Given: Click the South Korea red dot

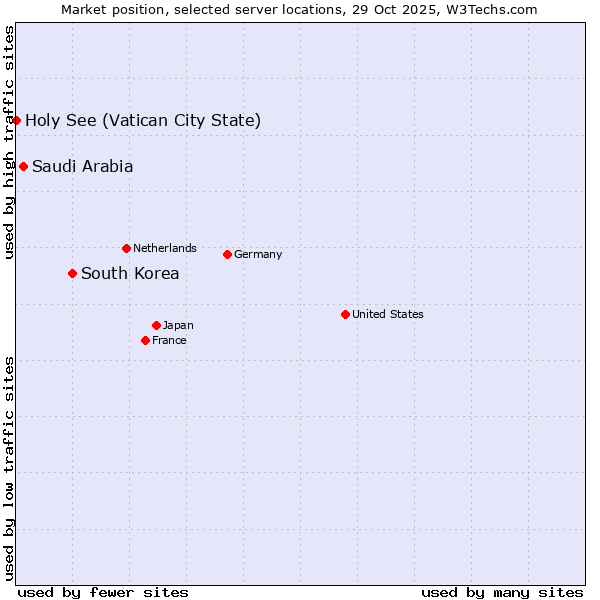Looking at the screenshot, I should point(72,274).
